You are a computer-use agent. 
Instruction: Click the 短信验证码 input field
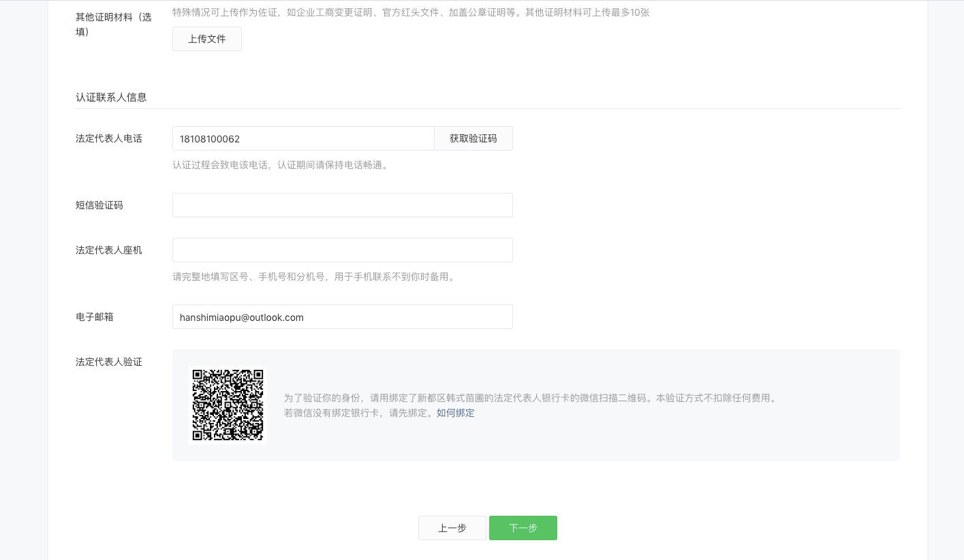tap(343, 205)
